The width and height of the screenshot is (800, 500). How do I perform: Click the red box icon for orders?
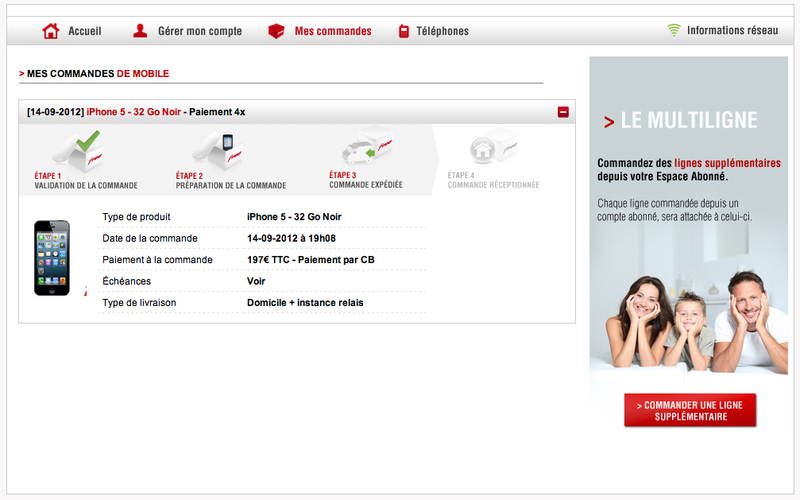pos(277,31)
